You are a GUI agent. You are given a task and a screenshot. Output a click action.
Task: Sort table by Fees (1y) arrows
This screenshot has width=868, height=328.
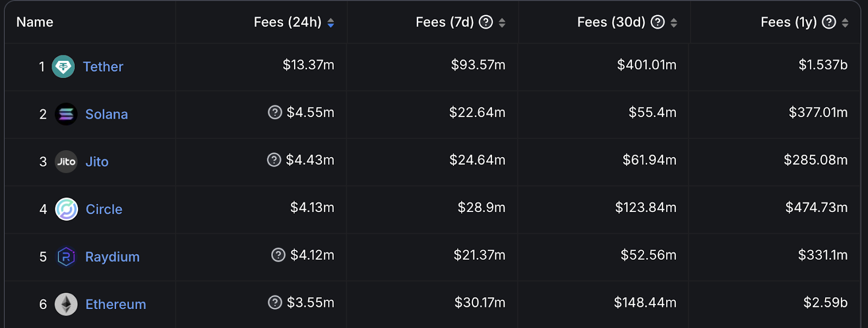[845, 23]
